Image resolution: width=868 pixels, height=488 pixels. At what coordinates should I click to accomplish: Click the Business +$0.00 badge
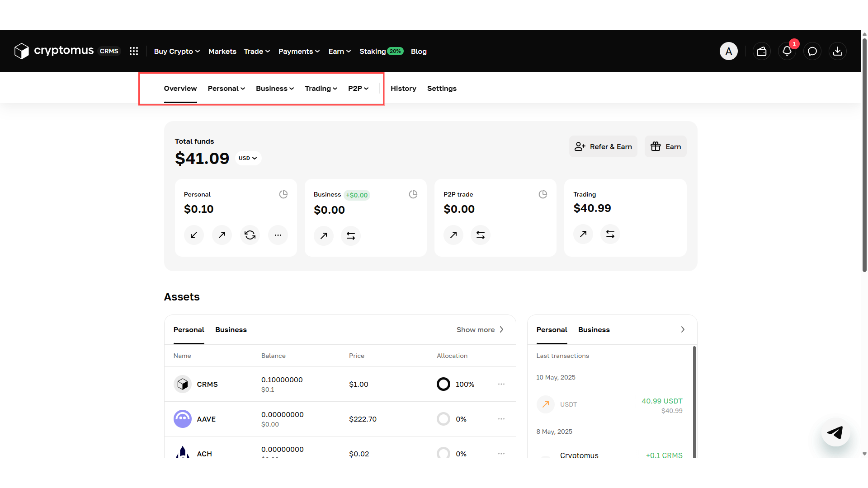pos(357,195)
